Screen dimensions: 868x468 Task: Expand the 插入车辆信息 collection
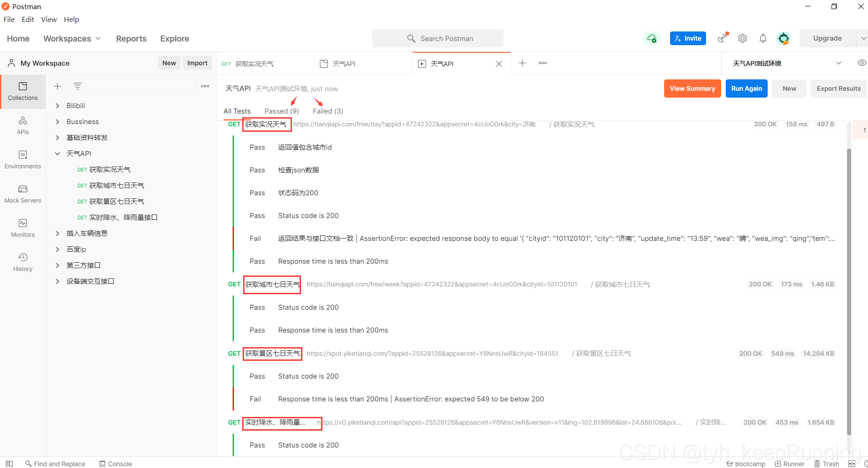(x=57, y=233)
